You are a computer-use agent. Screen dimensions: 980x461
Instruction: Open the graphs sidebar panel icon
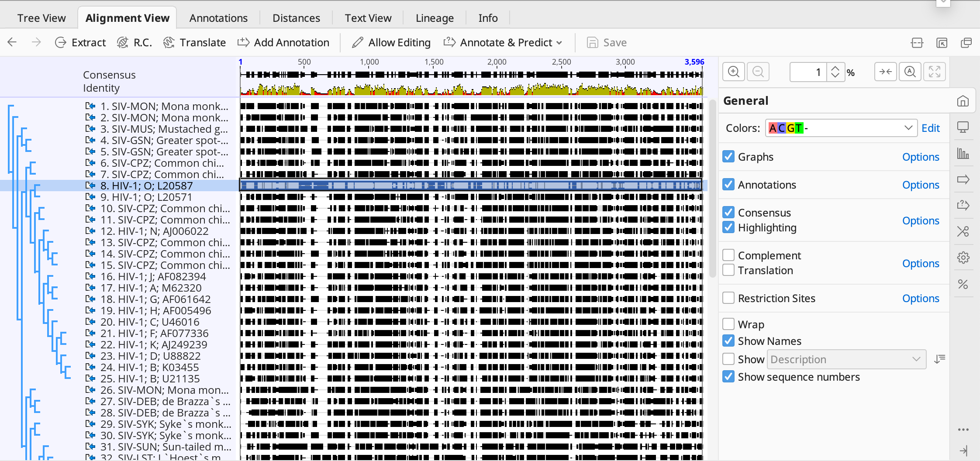pos(963,154)
